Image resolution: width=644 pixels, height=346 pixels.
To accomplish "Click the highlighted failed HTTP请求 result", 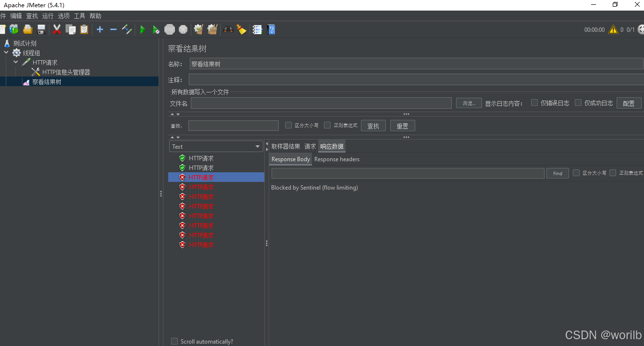I will [216, 177].
